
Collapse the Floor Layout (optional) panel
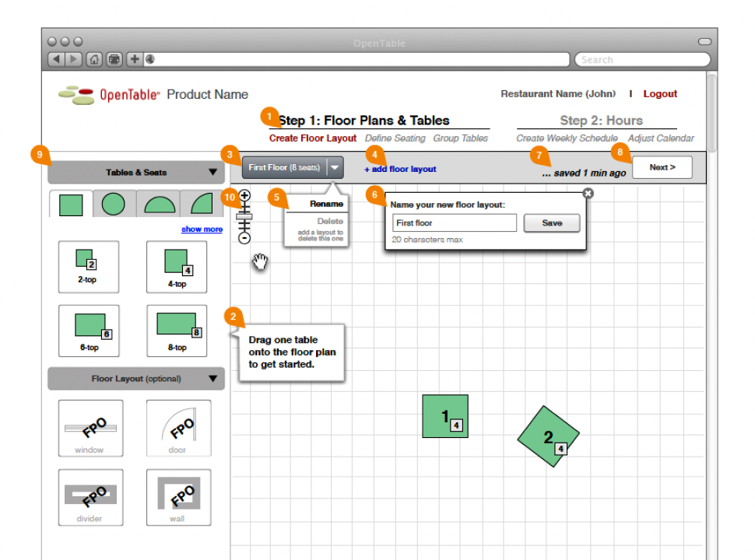click(x=212, y=379)
